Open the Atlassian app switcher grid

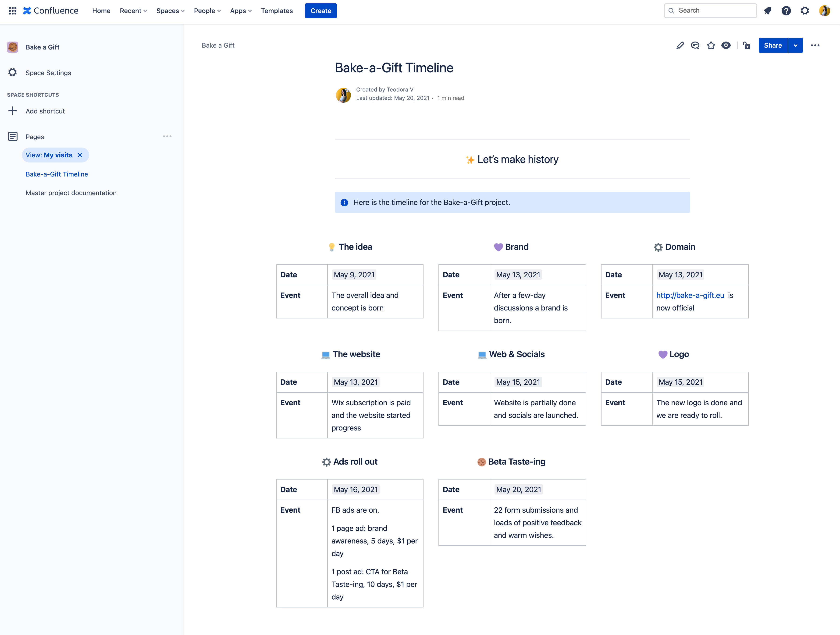[x=12, y=11]
